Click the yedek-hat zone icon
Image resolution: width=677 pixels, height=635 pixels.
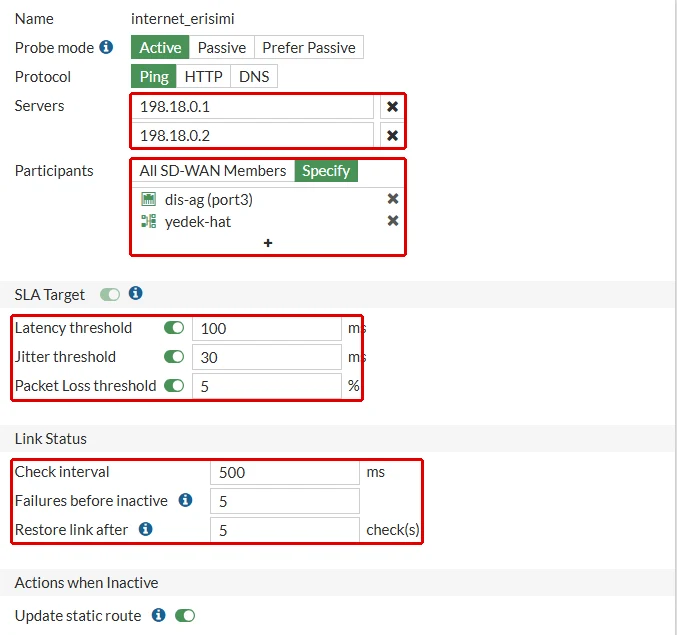tap(149, 221)
